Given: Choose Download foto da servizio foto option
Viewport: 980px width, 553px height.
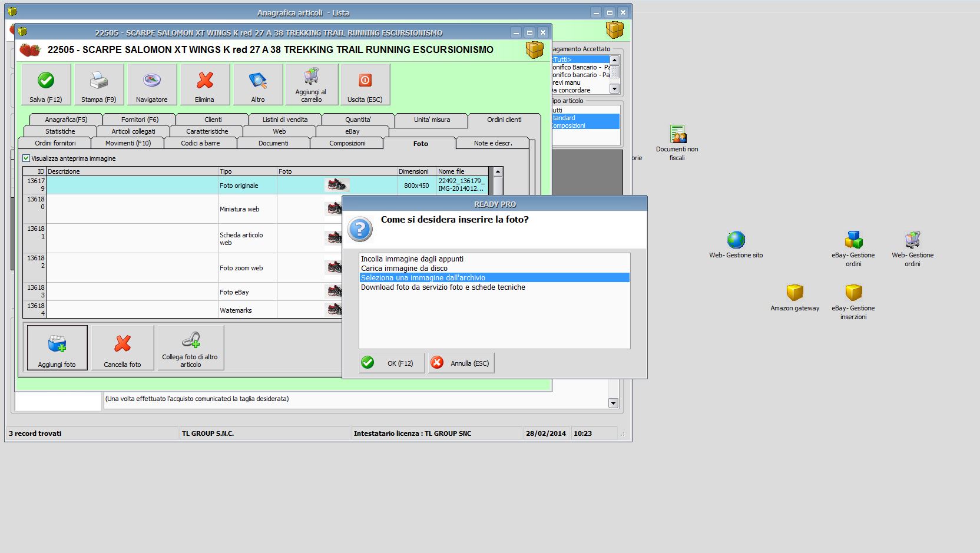Looking at the screenshot, I should coord(495,287).
